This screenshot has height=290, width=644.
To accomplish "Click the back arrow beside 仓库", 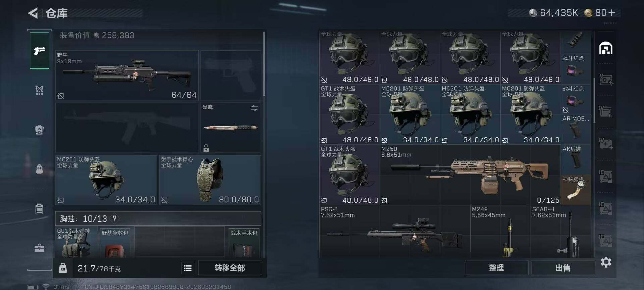I will (33, 13).
